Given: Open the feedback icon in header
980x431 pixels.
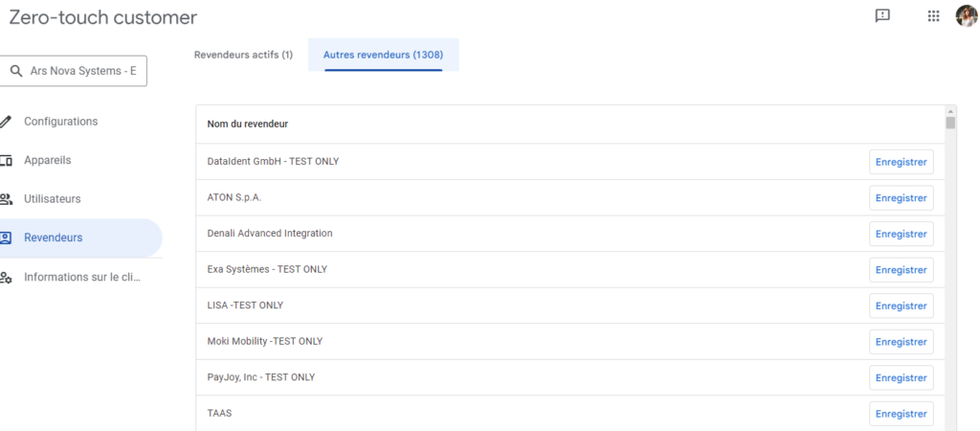Looking at the screenshot, I should [881, 16].
